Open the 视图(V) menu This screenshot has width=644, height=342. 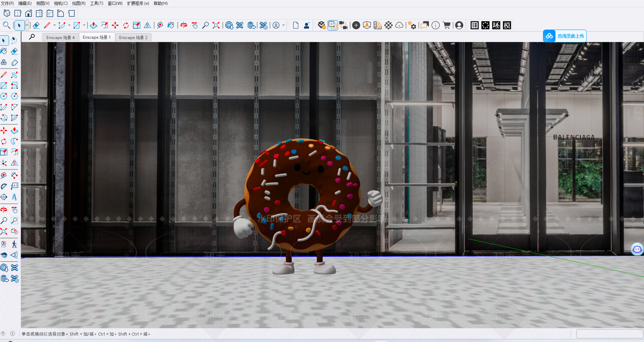click(x=43, y=3)
